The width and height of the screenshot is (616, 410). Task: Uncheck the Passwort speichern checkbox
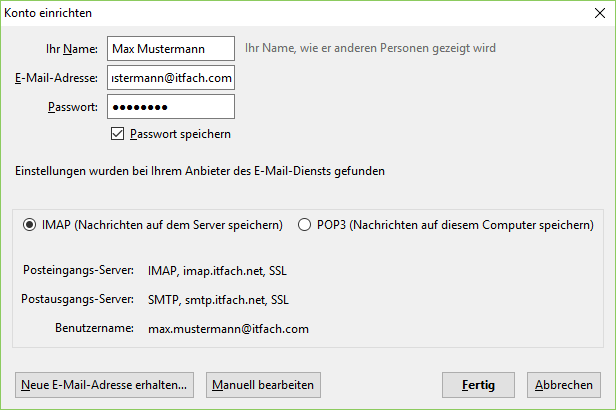pos(118,133)
